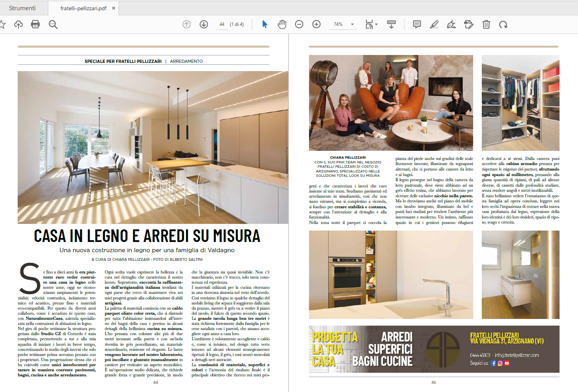The image size is (578, 392).
Task: Activate the hand pan tool
Action: pos(282,24)
